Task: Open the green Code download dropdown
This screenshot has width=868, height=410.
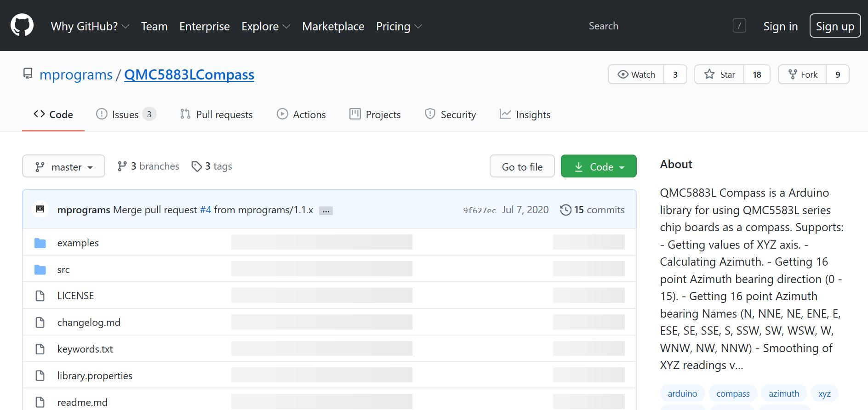Action: tap(599, 166)
